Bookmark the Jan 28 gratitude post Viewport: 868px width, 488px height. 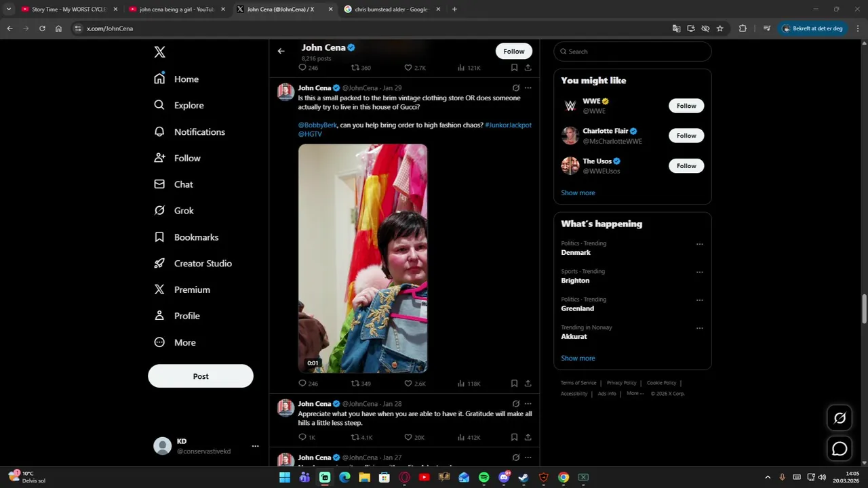pyautogui.click(x=514, y=438)
